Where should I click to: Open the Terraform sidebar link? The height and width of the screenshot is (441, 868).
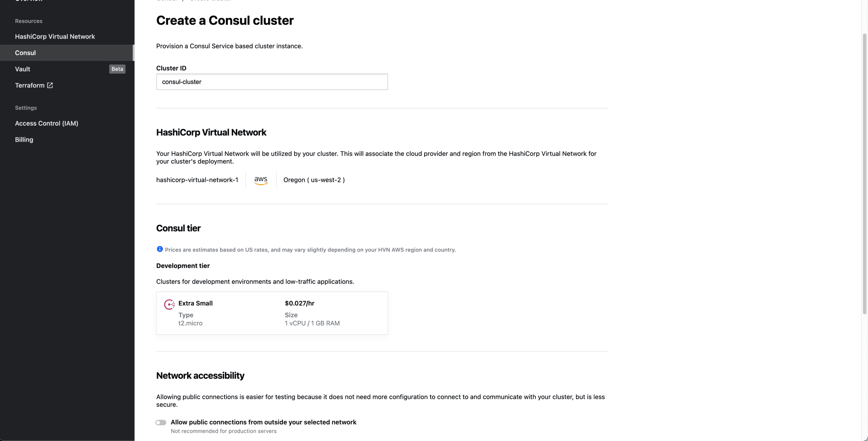tap(30, 85)
